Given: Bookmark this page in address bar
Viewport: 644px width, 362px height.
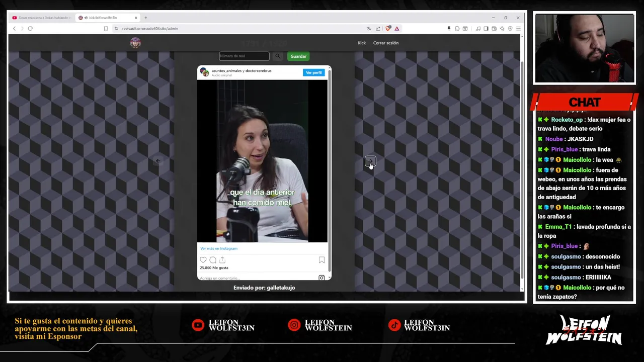Looking at the screenshot, I should click(106, 29).
